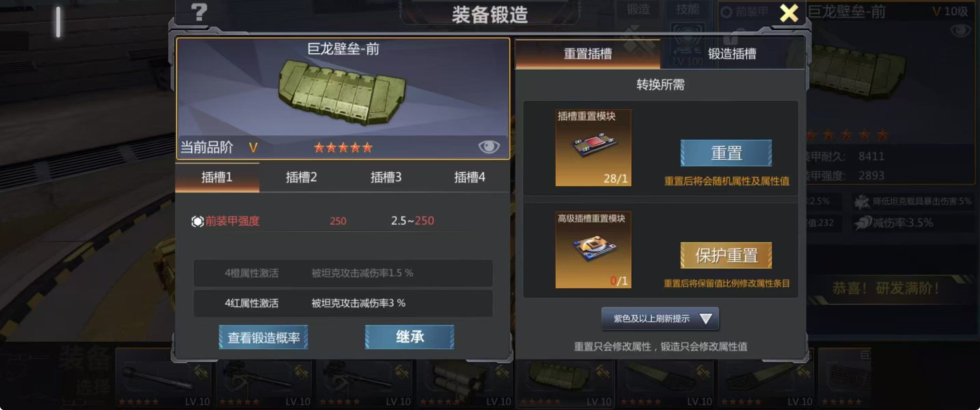Select the 前装甲强度 attribute icon
This screenshot has height=410, width=980.
pyautogui.click(x=198, y=221)
